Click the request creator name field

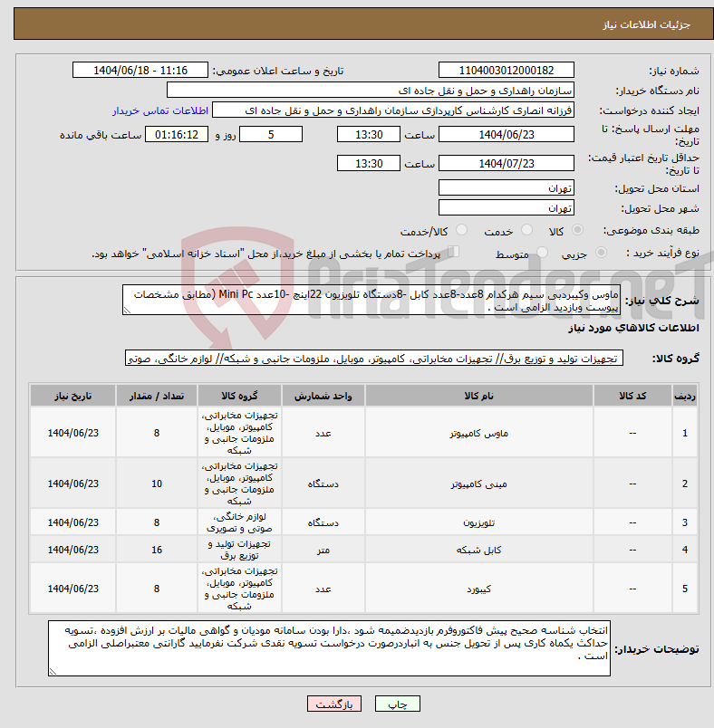(393, 110)
